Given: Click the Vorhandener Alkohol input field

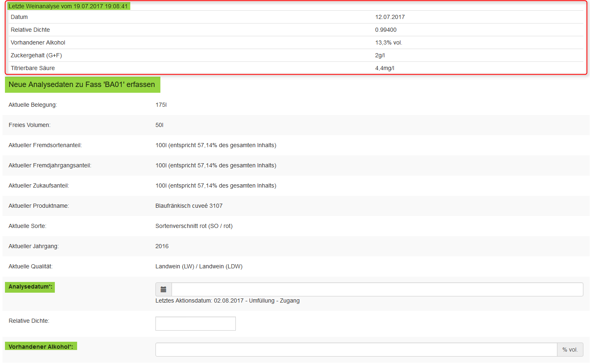Looking at the screenshot, I should click(x=356, y=350).
